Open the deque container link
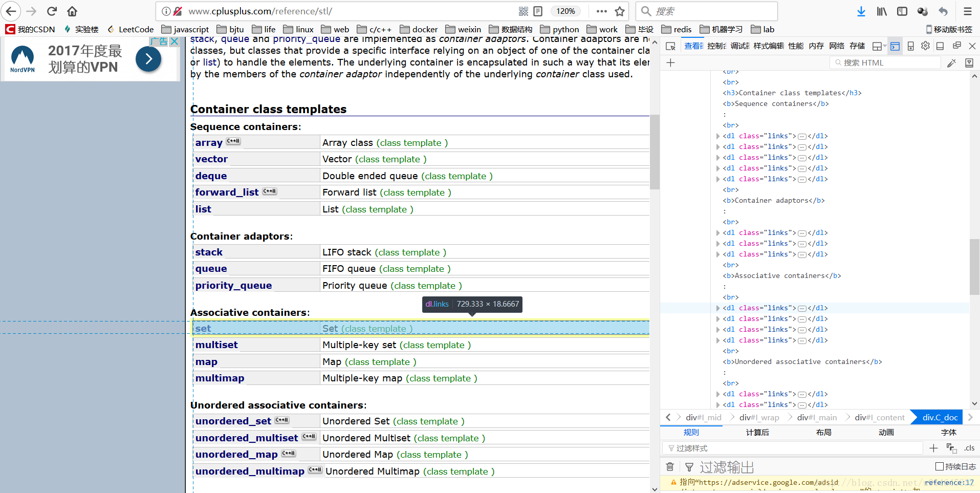 (x=211, y=176)
